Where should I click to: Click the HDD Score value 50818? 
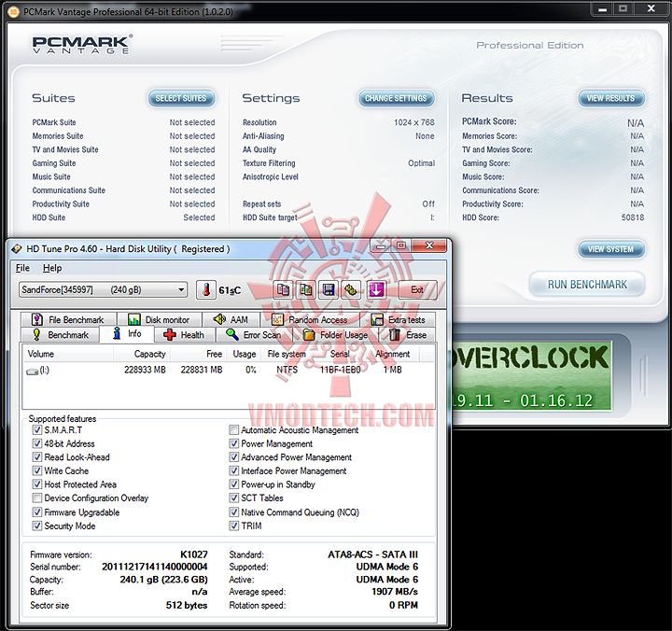[633, 217]
